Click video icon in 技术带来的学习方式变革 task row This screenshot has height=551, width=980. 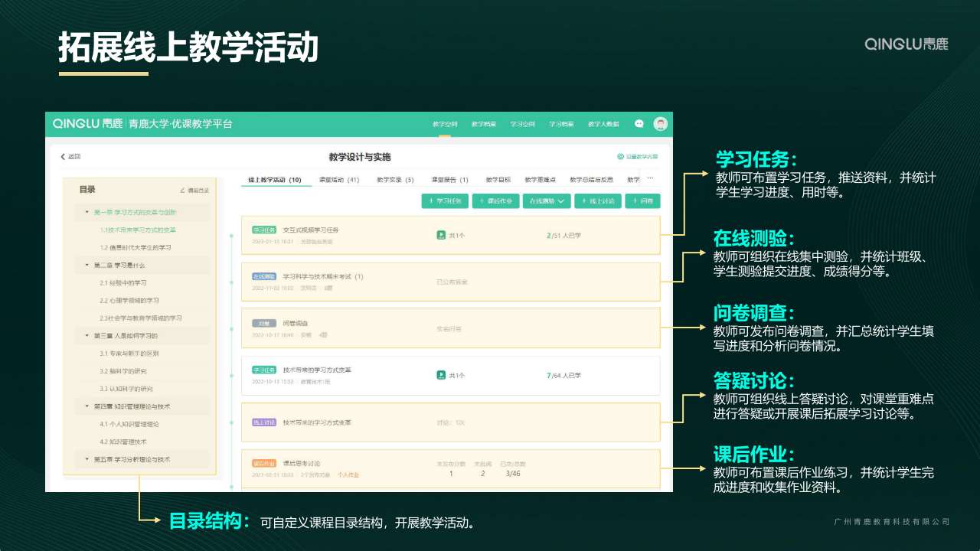pos(441,375)
